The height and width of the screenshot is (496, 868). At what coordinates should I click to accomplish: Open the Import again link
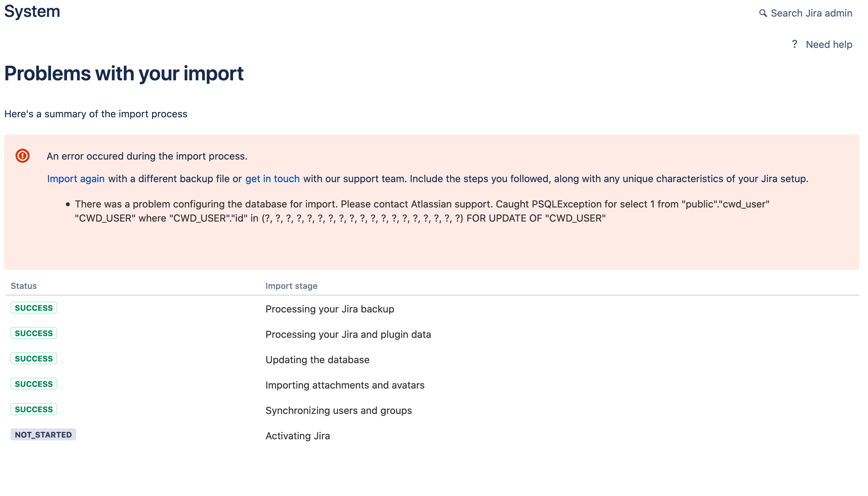pos(76,179)
